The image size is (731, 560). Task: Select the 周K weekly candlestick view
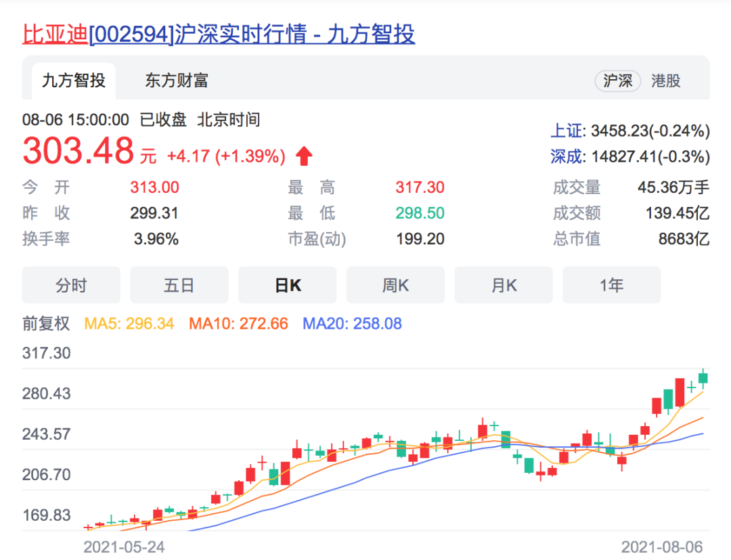coord(395,285)
